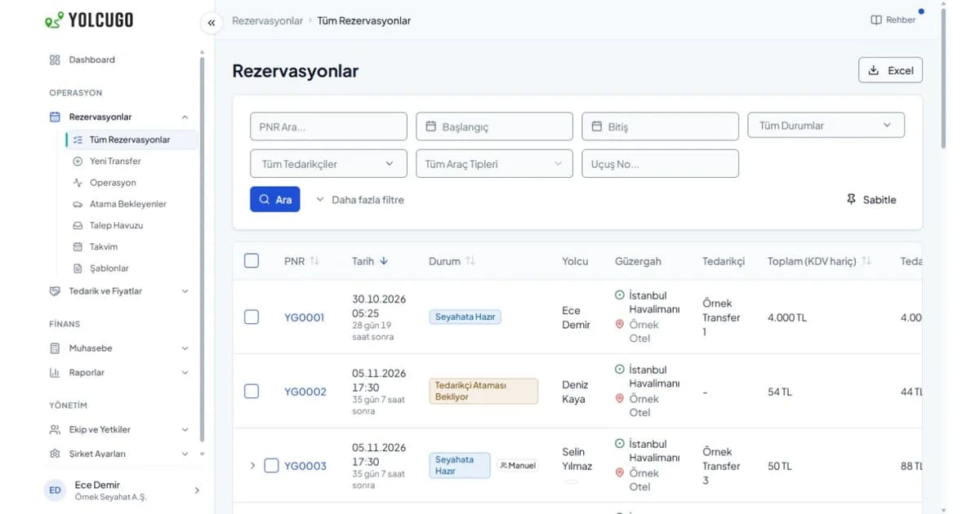Click the Takvim calendar icon
980x514 pixels.
78,246
